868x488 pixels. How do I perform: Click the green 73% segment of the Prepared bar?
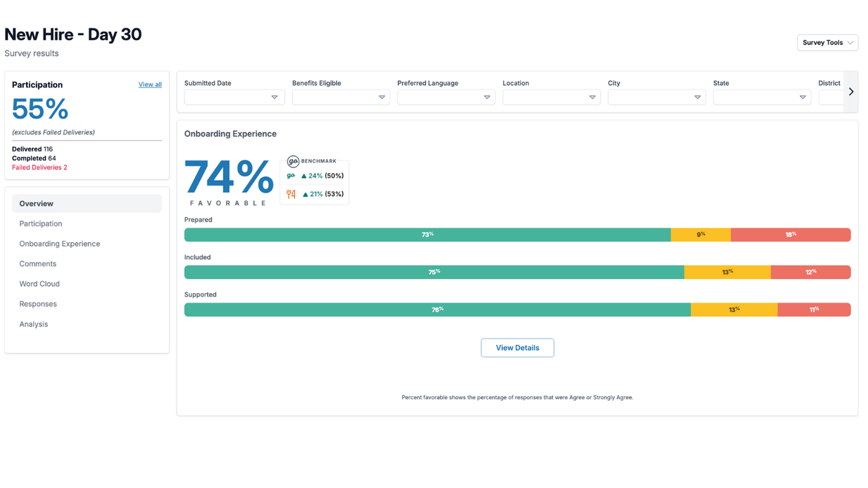[428, 234]
